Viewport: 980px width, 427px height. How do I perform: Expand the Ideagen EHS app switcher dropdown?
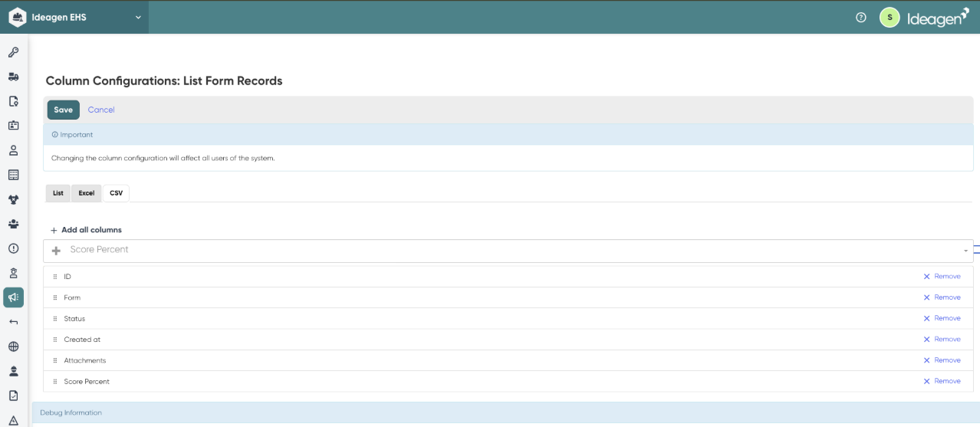[x=138, y=18]
